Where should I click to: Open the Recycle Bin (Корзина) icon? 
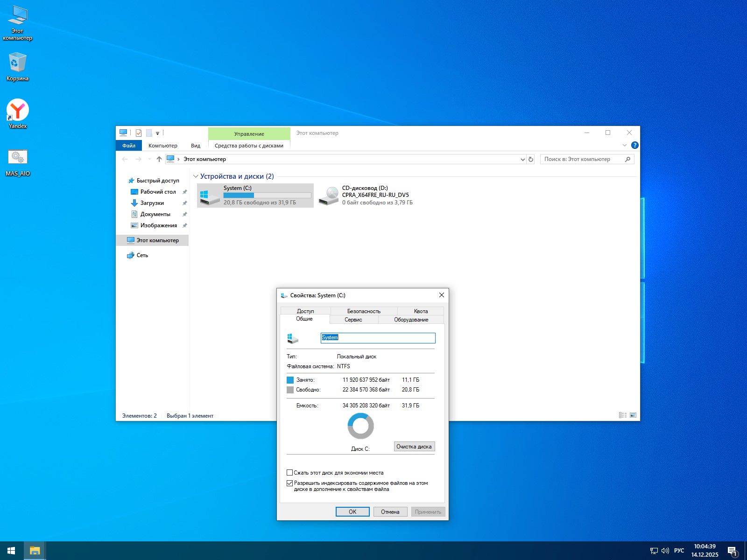pos(18,63)
